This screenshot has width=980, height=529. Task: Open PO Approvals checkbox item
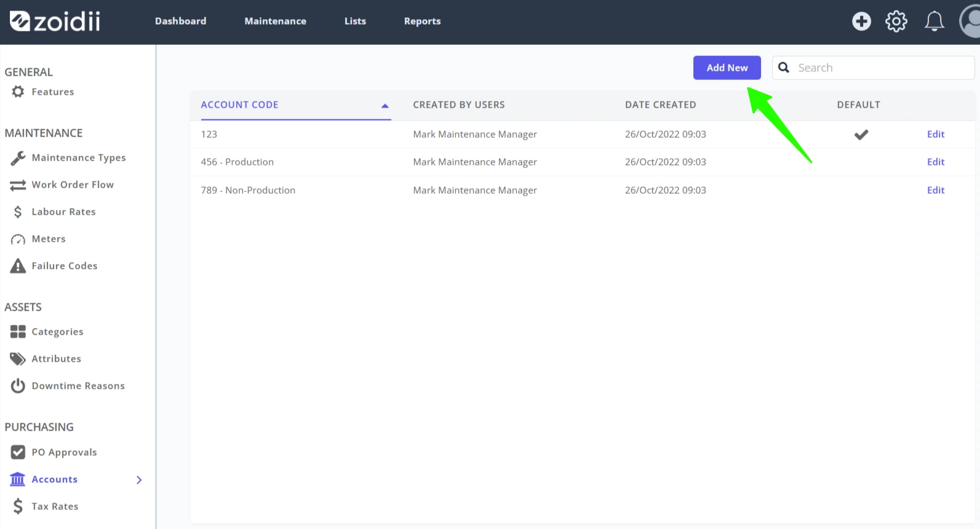click(54, 452)
